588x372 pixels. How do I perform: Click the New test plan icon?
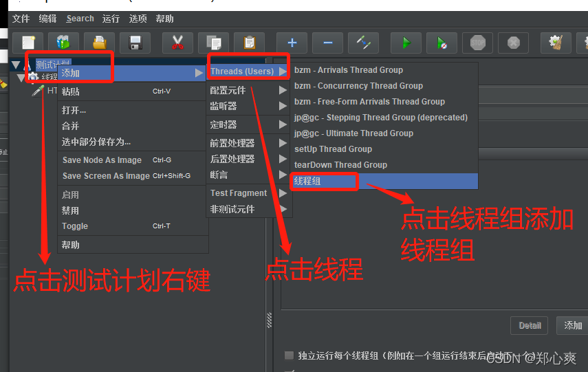click(28, 43)
